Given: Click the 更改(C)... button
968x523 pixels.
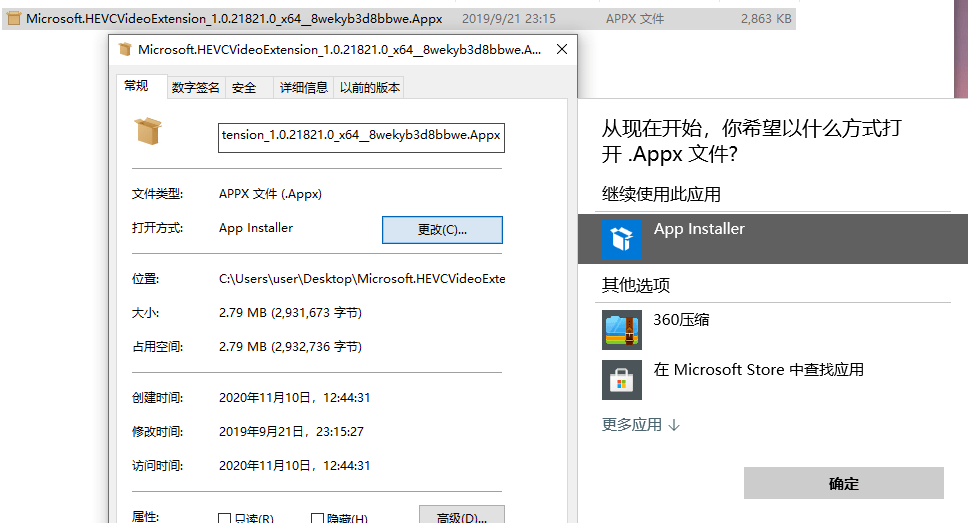Looking at the screenshot, I should (442, 230).
